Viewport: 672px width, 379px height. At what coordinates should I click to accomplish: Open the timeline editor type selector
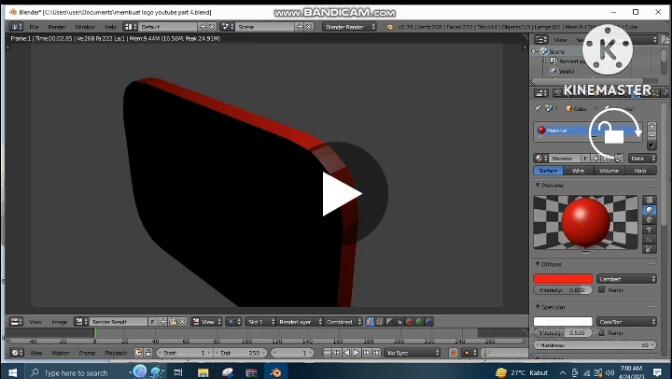(16, 353)
